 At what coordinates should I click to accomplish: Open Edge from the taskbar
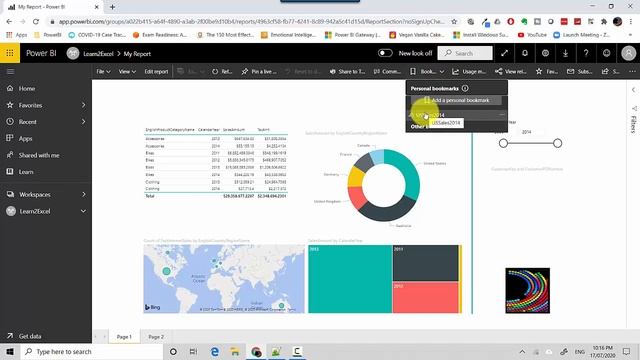215,351
